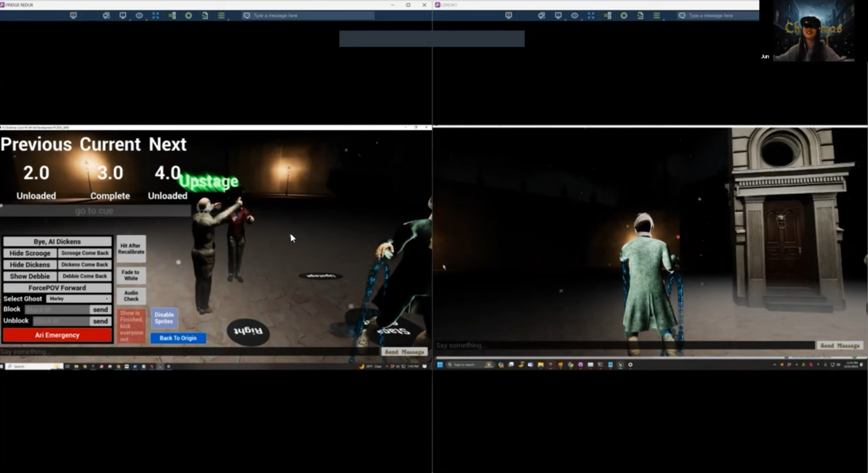Click the green Upstage label in left scene
This screenshot has width=868, height=473.
[x=209, y=181]
